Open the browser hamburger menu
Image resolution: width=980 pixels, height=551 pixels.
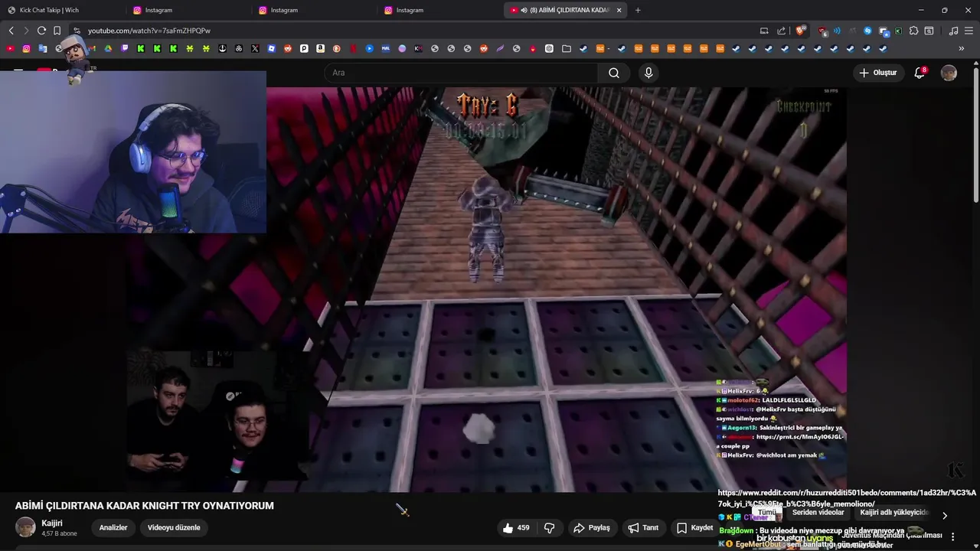click(x=969, y=31)
